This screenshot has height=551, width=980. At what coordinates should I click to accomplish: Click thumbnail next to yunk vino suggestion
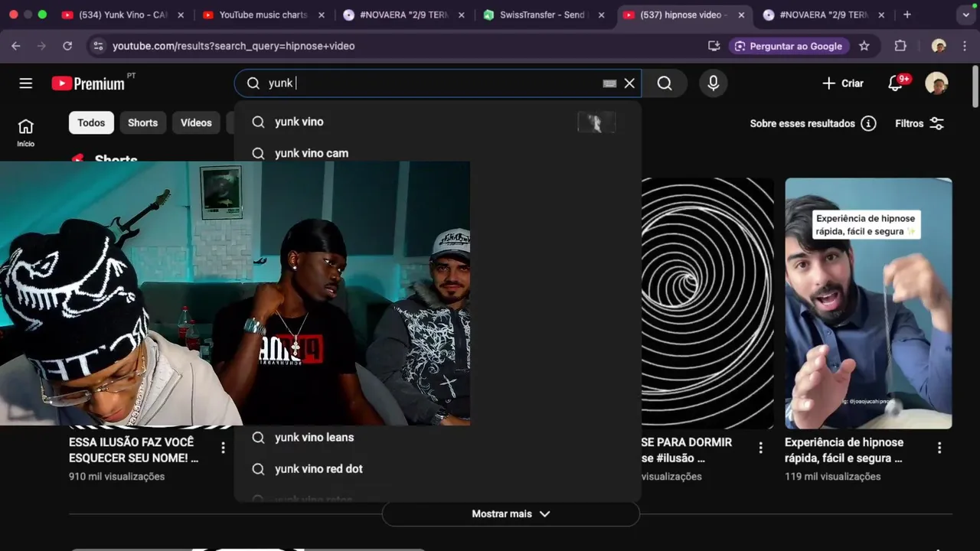596,122
